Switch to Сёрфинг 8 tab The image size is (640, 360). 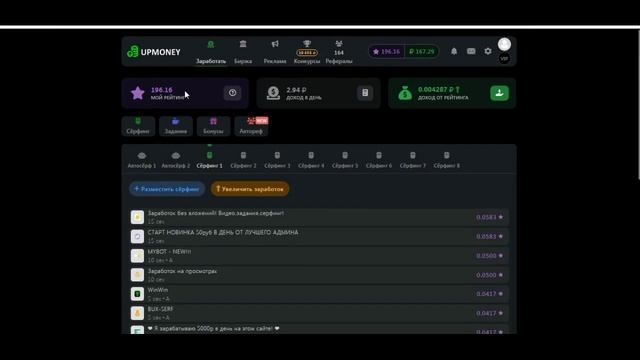(447, 160)
